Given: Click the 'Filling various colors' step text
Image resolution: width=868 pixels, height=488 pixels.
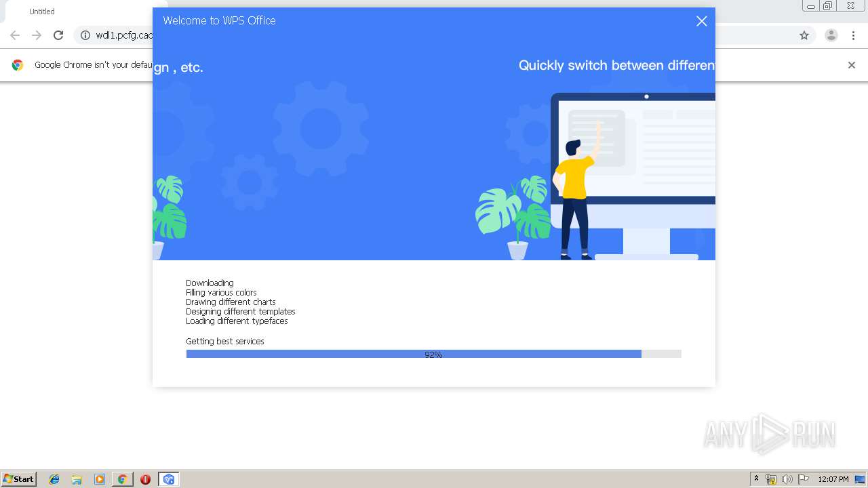Looking at the screenshot, I should pyautogui.click(x=221, y=293).
